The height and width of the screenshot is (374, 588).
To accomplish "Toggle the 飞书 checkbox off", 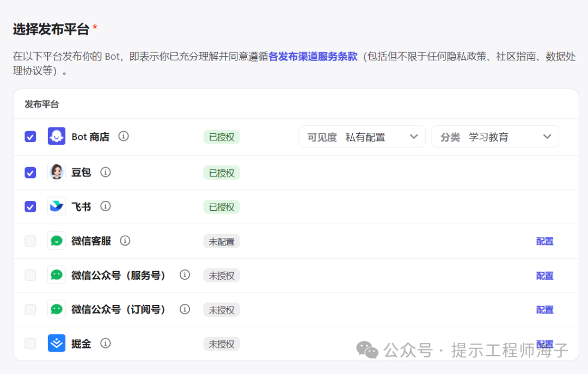I will pyautogui.click(x=30, y=207).
